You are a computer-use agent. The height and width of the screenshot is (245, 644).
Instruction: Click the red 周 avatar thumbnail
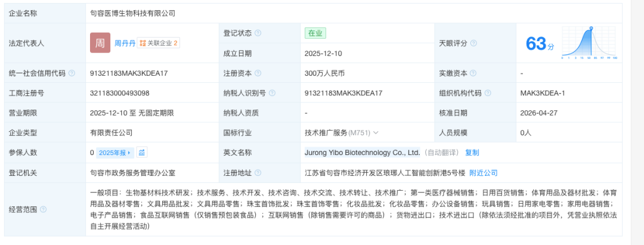[100, 43]
